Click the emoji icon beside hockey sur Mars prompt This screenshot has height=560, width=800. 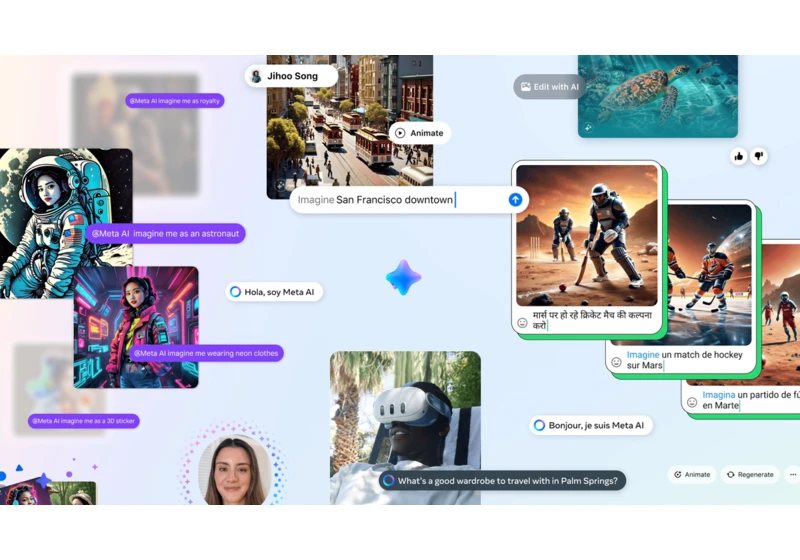[x=616, y=362]
